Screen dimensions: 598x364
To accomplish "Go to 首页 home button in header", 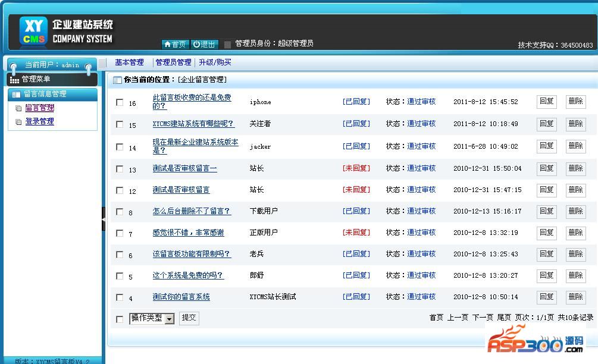I will (176, 44).
